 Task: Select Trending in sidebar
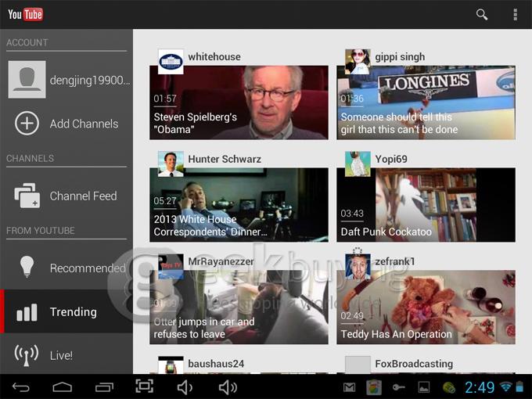point(66,311)
